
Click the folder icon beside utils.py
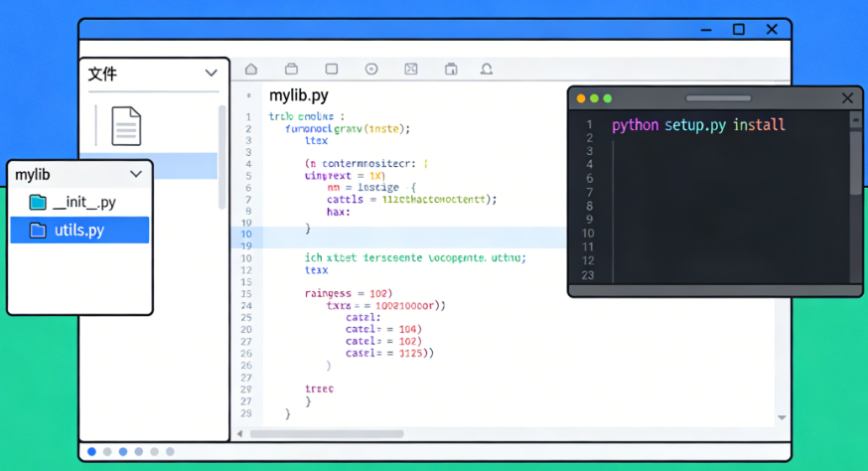[38, 230]
